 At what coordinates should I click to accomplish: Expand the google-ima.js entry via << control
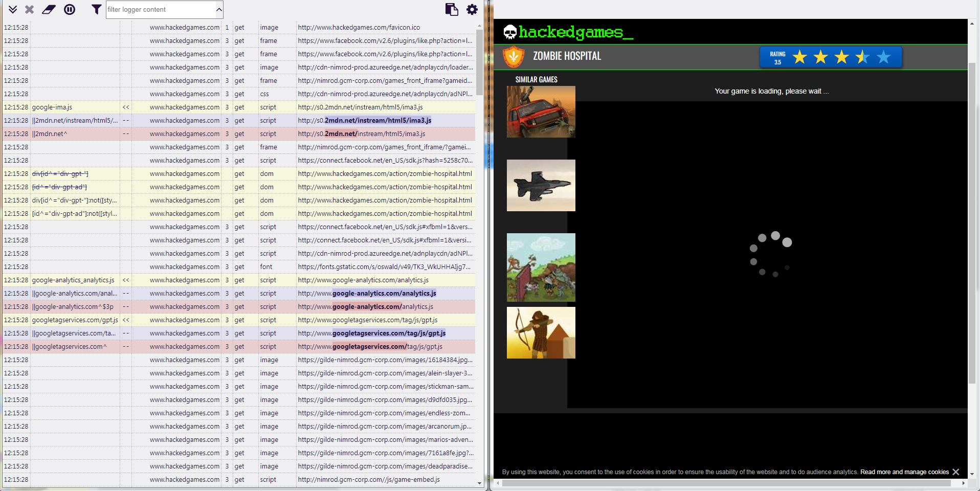(125, 107)
